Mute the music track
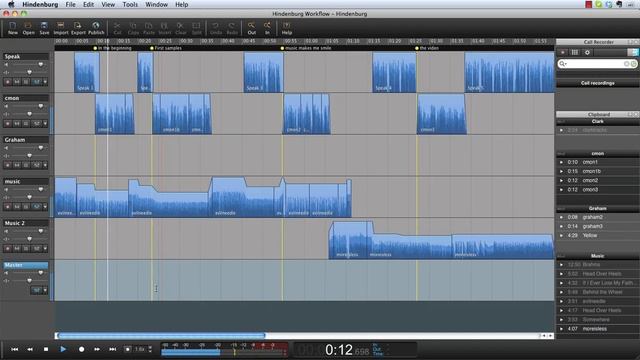Image resolution: width=640 pixels, height=360 pixels. click(17, 207)
